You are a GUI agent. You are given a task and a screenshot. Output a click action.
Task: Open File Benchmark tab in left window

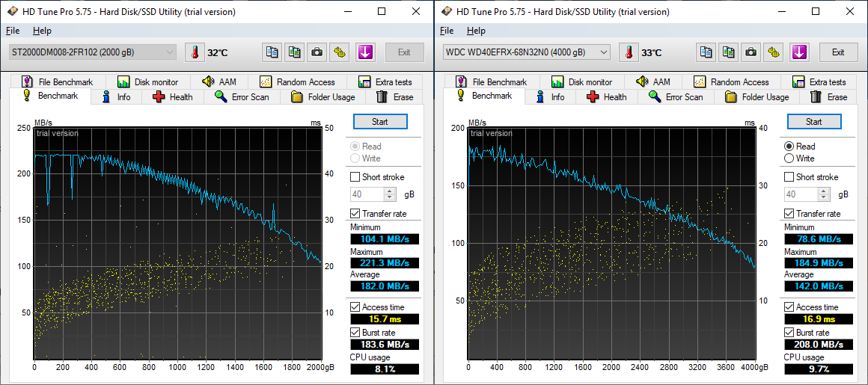[x=57, y=82]
